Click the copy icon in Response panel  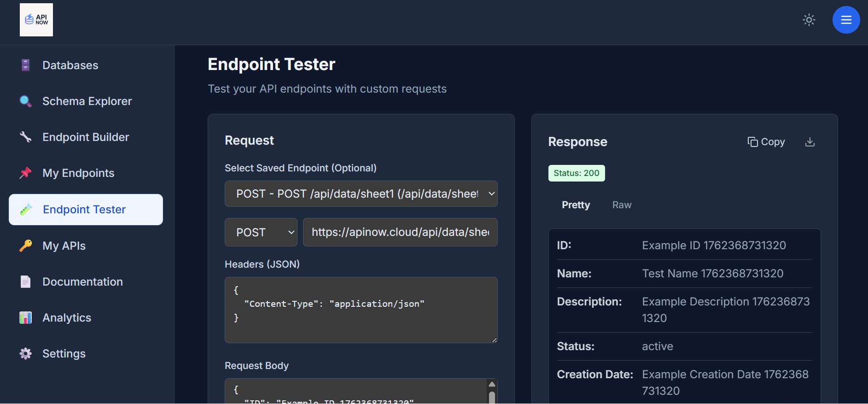[x=752, y=142]
